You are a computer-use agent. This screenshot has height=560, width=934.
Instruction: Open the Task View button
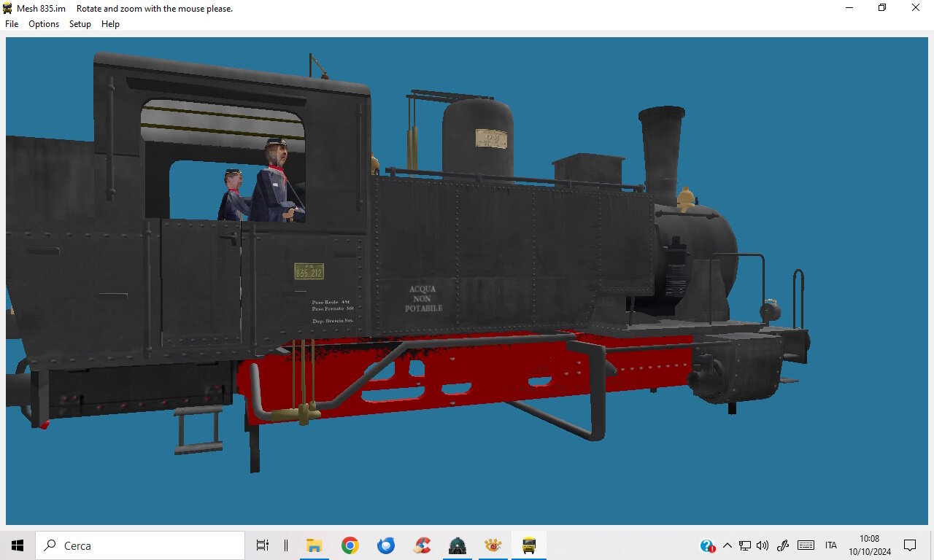(263, 545)
